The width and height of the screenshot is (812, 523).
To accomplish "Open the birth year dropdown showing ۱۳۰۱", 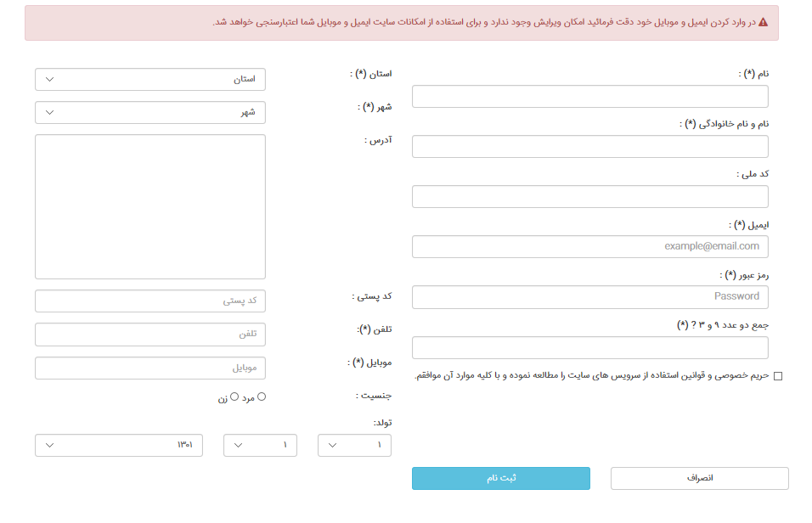I will (119, 445).
